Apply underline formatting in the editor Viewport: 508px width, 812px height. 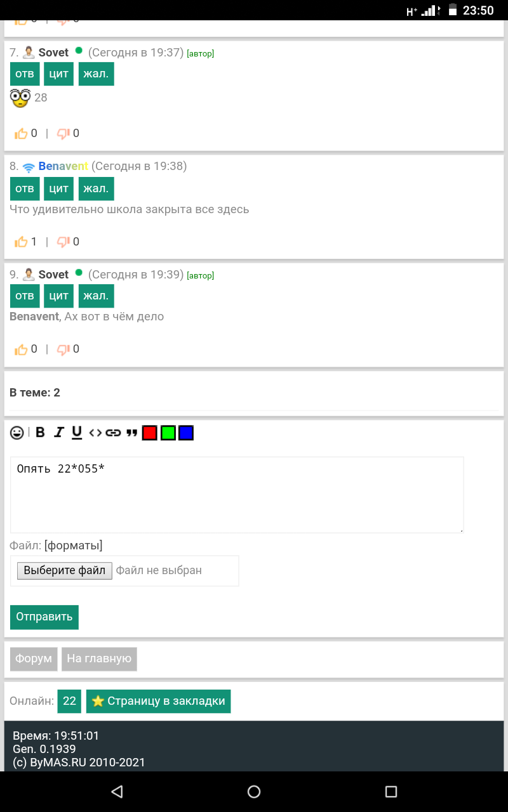[x=77, y=433]
